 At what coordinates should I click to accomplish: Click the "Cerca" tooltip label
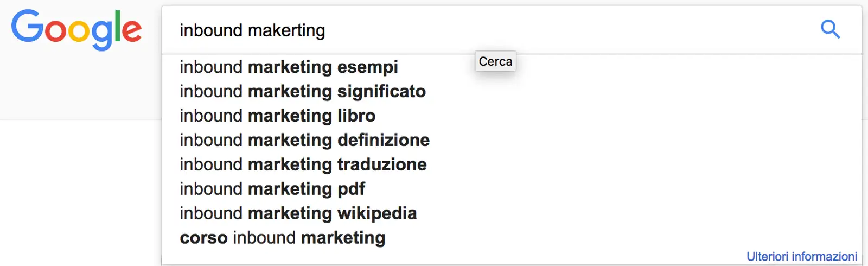tap(495, 61)
